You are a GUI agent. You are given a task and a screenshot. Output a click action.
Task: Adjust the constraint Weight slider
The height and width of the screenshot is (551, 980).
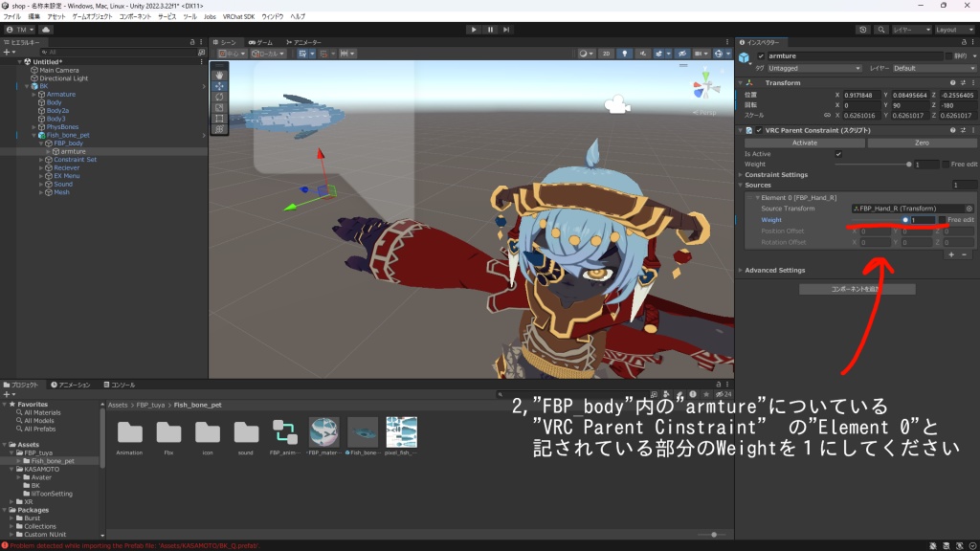coord(872,165)
